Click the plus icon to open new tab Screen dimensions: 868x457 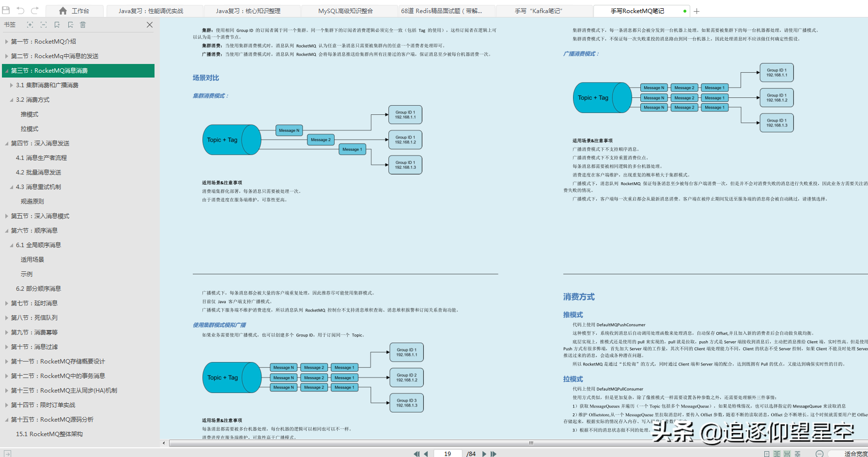tap(697, 11)
